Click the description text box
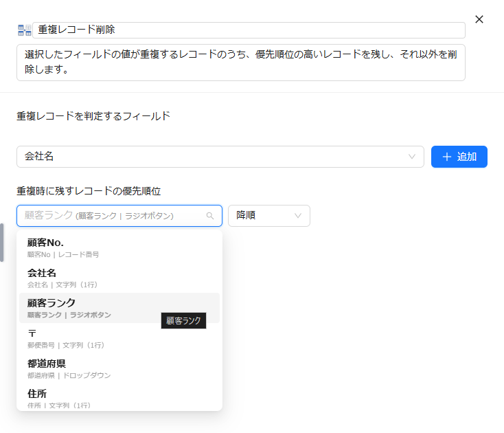 [241, 63]
